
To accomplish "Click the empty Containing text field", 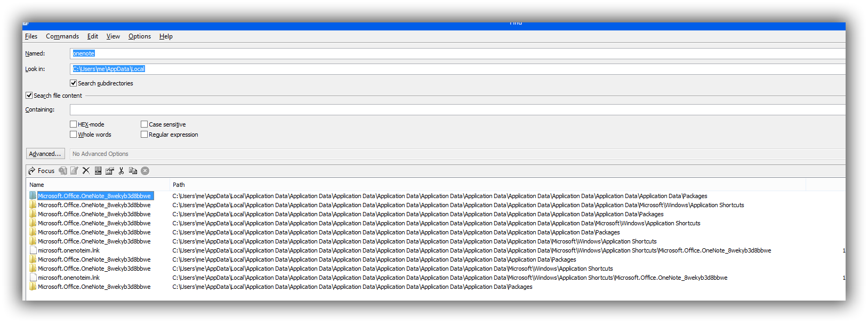I will coord(457,109).
